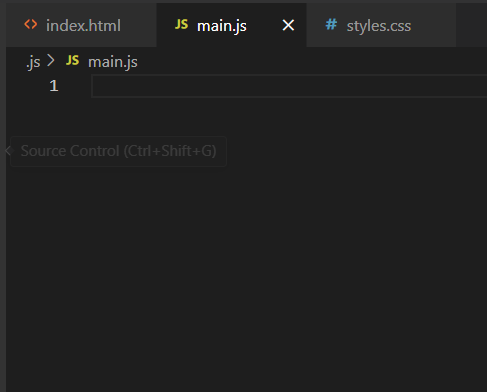Screen dimensions: 487x392
Task: Switch to the index.html tab
Action: [81, 25]
